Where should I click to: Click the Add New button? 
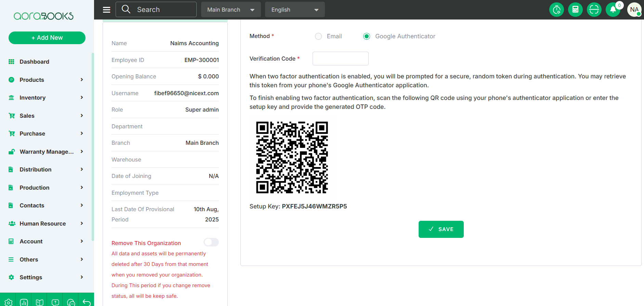(47, 38)
